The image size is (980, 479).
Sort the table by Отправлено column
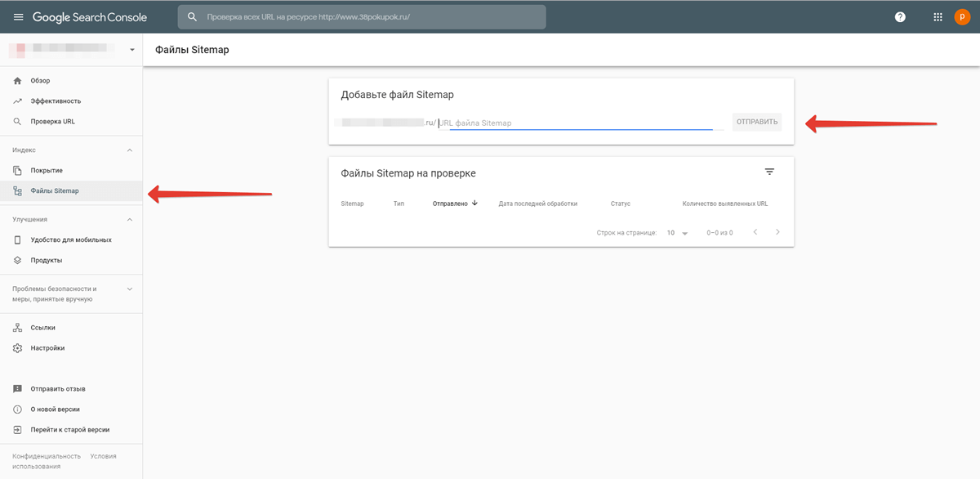[x=452, y=203]
